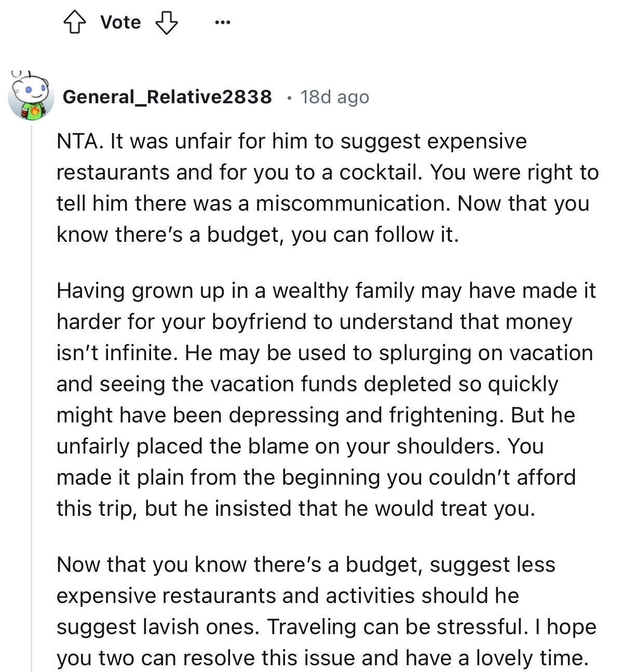Highlight the word NTA in the comment
This screenshot has width=623, height=672.
click(x=77, y=140)
